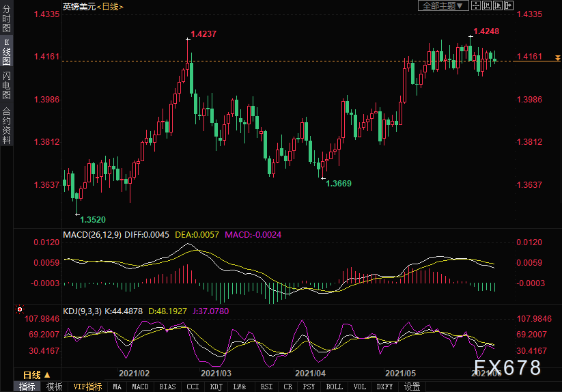The height and width of the screenshot is (392, 562).
Task: Click the MACD(26,12,9) indicator label
Action: (x=92, y=235)
